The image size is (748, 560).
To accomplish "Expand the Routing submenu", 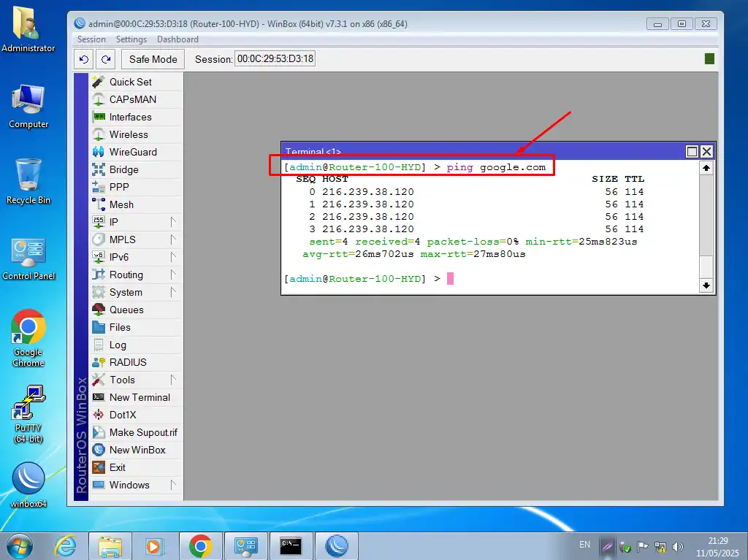I will 173,275.
